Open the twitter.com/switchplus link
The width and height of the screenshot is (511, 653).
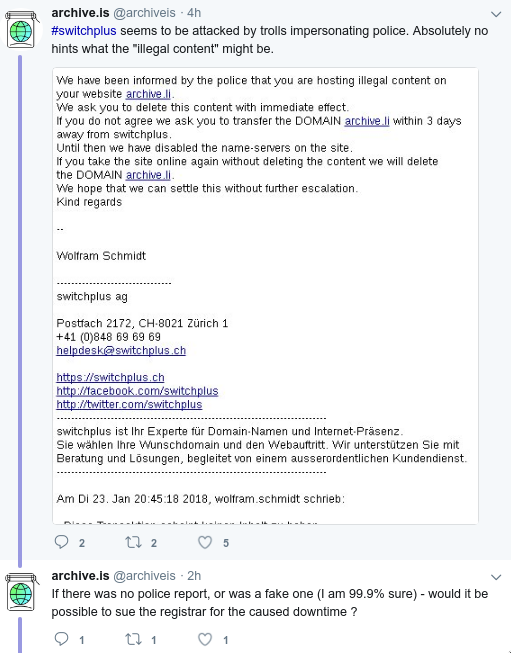129,404
